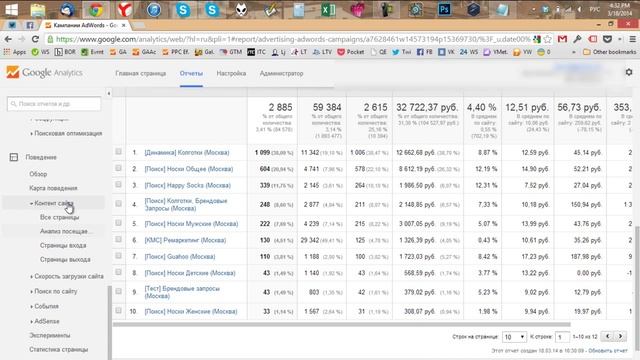This screenshot has width=640, height=360.
Task: Open the FB Facebook bookmark
Action: pyautogui.click(x=424, y=52)
